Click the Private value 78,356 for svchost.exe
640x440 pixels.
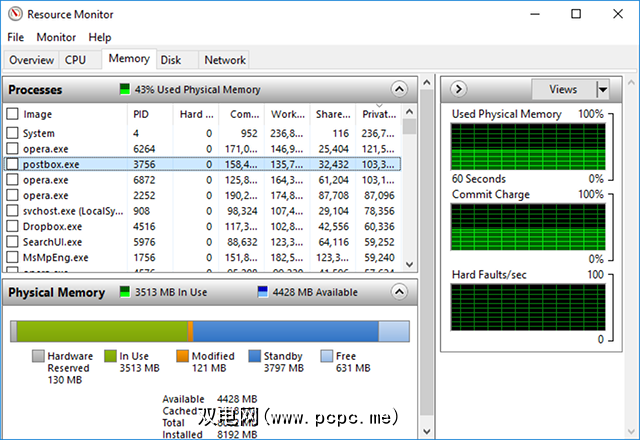point(379,211)
